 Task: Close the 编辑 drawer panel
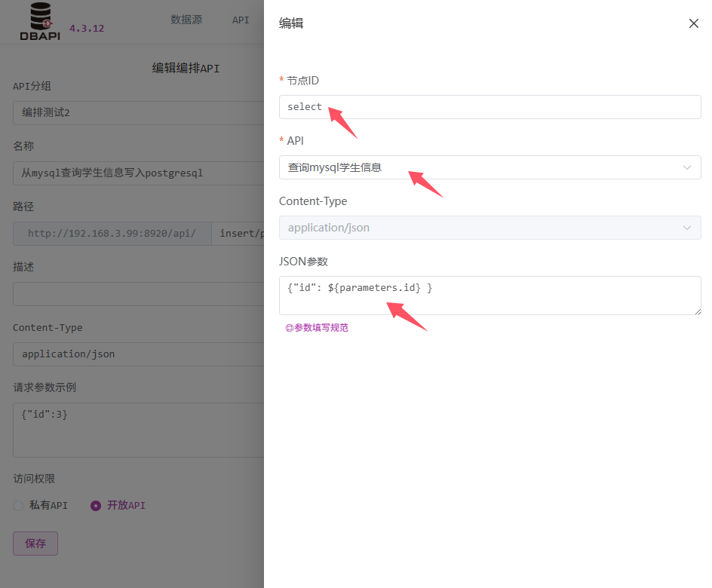click(x=694, y=23)
